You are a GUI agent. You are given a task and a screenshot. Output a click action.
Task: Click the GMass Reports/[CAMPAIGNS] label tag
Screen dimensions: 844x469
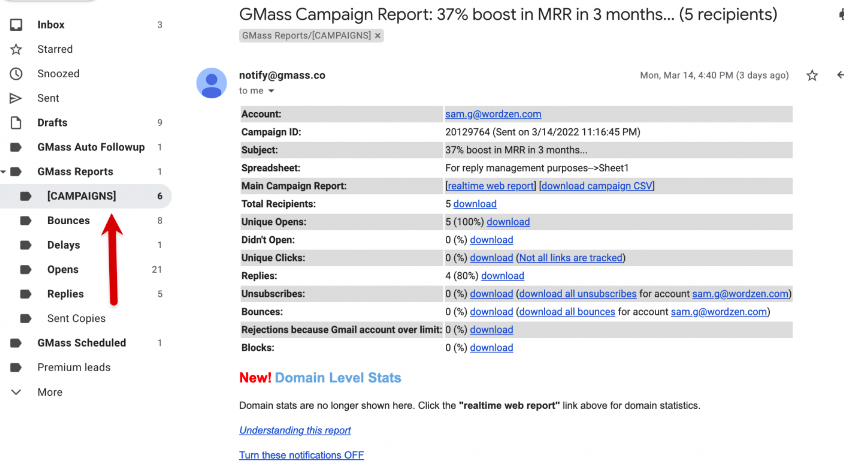point(306,36)
